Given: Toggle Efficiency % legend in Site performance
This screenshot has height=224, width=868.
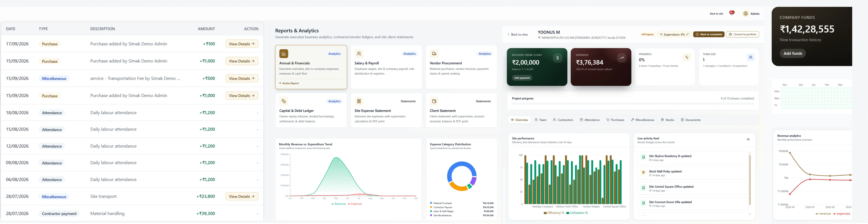Looking at the screenshot, I should click(554, 213).
